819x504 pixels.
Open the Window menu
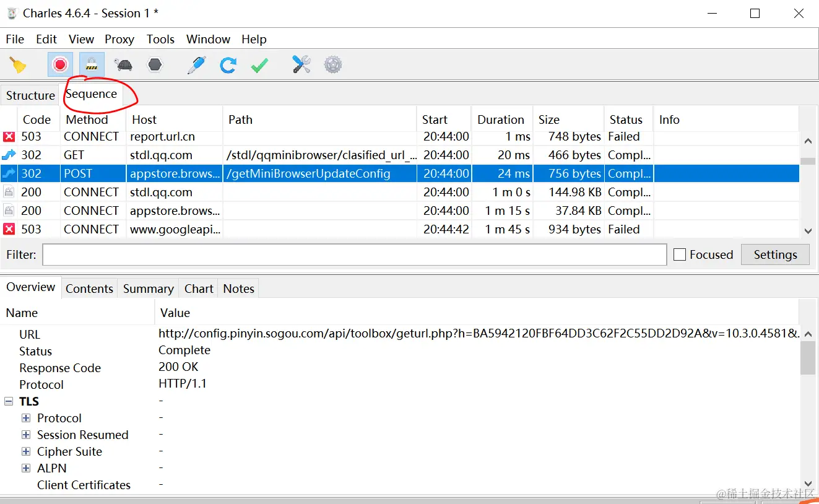tap(208, 39)
